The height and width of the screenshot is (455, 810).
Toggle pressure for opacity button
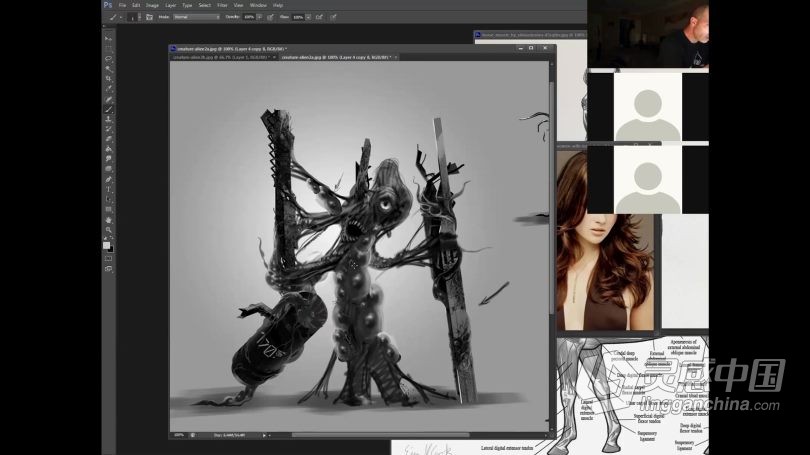point(270,17)
